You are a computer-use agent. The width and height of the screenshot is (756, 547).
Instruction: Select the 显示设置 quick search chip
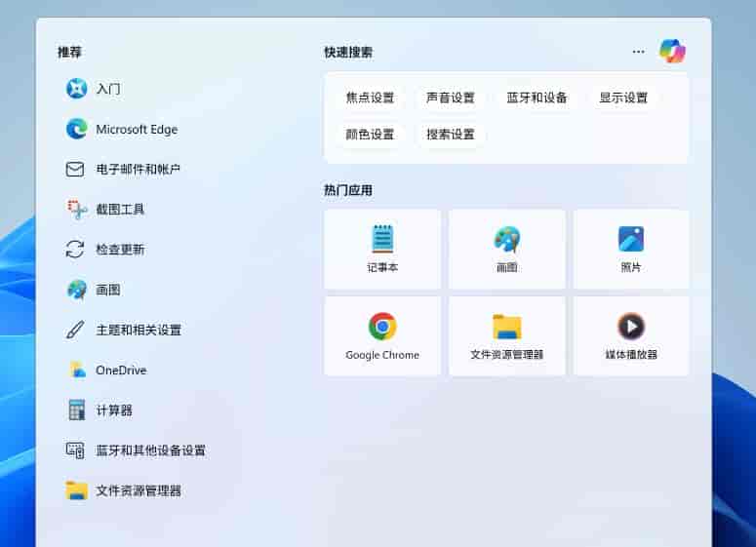tap(623, 98)
